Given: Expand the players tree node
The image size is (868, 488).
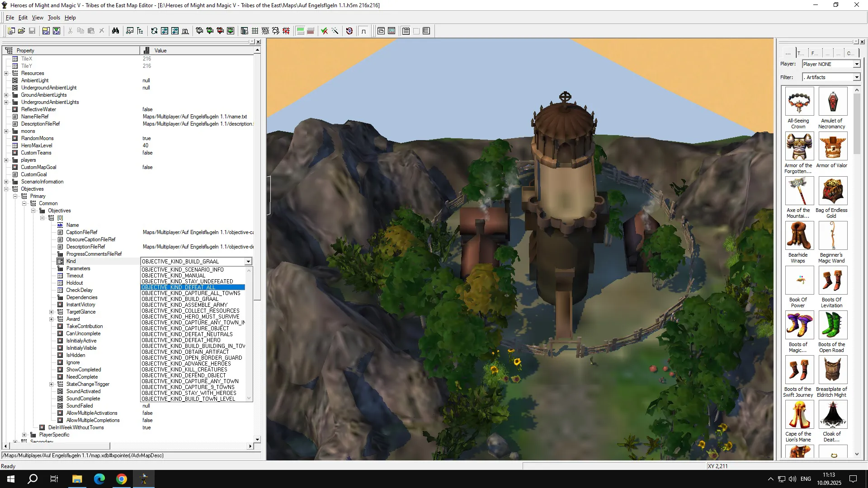Looking at the screenshot, I should tap(6, 160).
